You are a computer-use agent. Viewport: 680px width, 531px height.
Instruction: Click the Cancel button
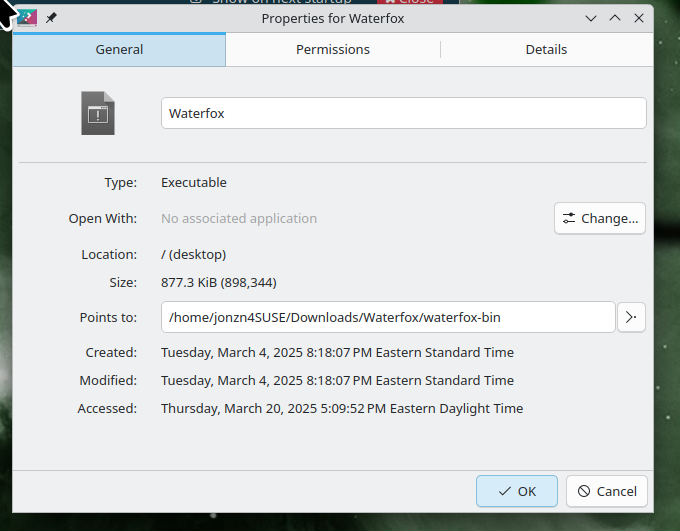click(607, 491)
